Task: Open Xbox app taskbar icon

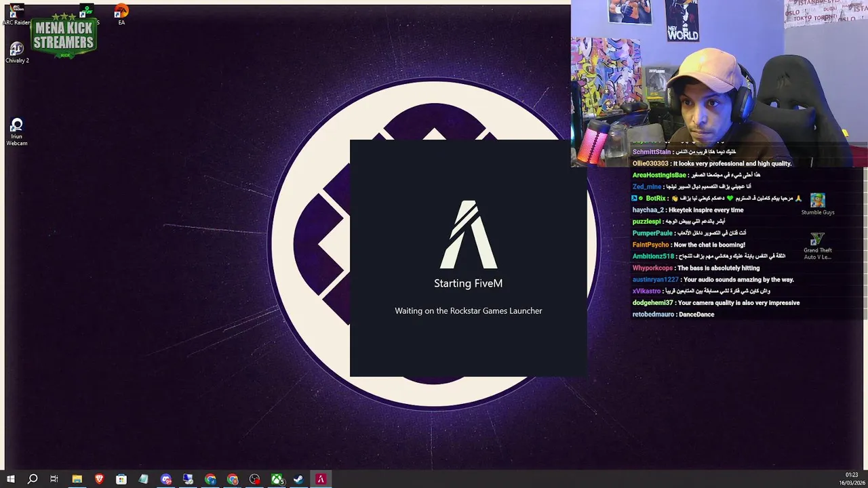Action: tap(277, 479)
